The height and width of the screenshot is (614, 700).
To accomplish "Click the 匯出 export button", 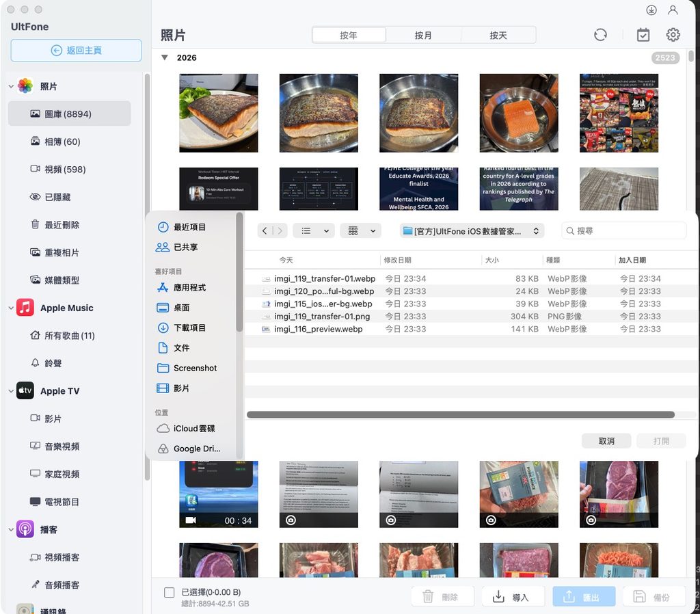I will pyautogui.click(x=584, y=597).
